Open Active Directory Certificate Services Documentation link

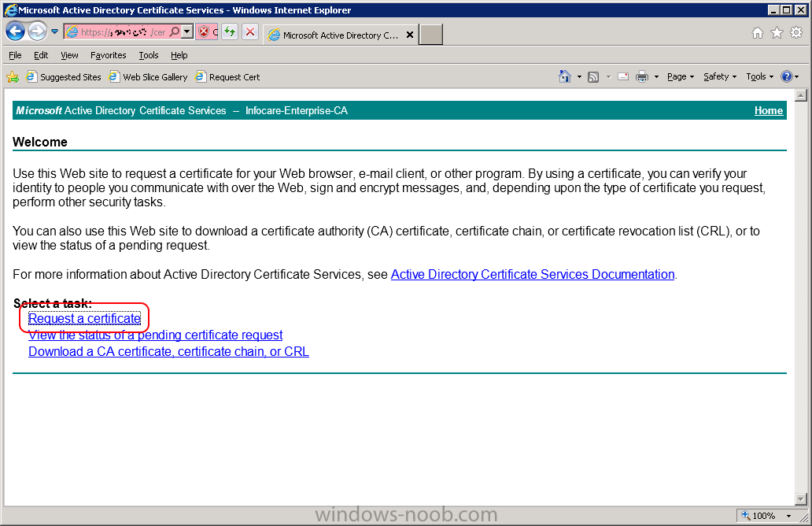(x=533, y=274)
